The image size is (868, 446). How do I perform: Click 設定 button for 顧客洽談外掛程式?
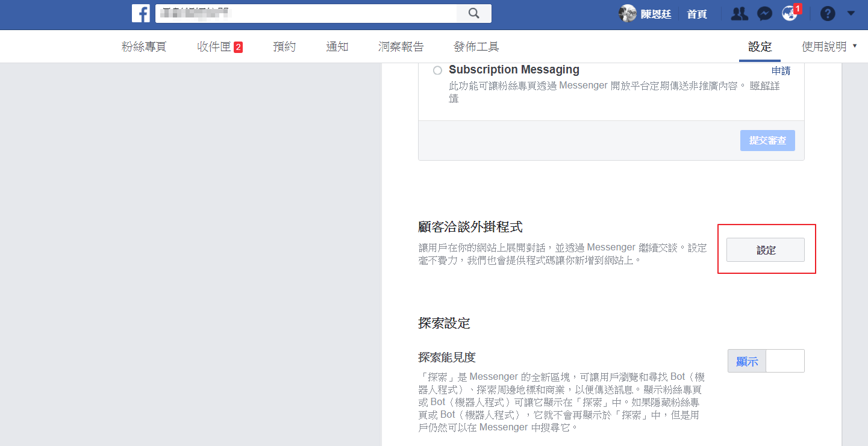pyautogui.click(x=766, y=250)
